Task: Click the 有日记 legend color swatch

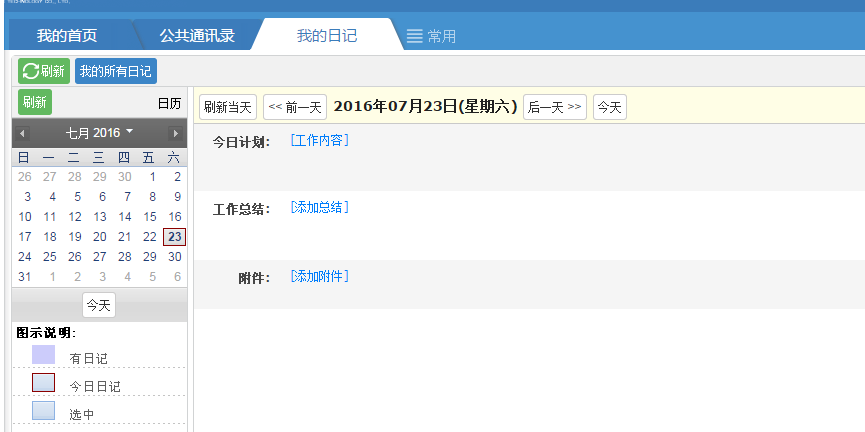Action: click(43, 355)
